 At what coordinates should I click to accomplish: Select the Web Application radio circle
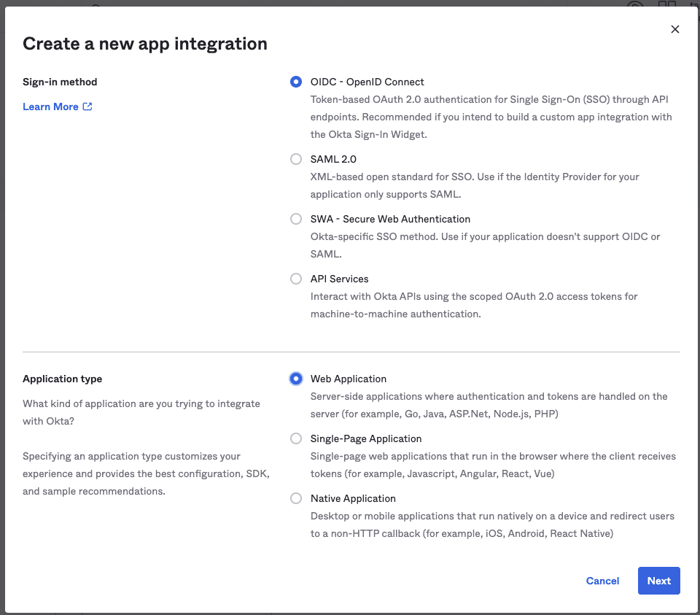[295, 379]
